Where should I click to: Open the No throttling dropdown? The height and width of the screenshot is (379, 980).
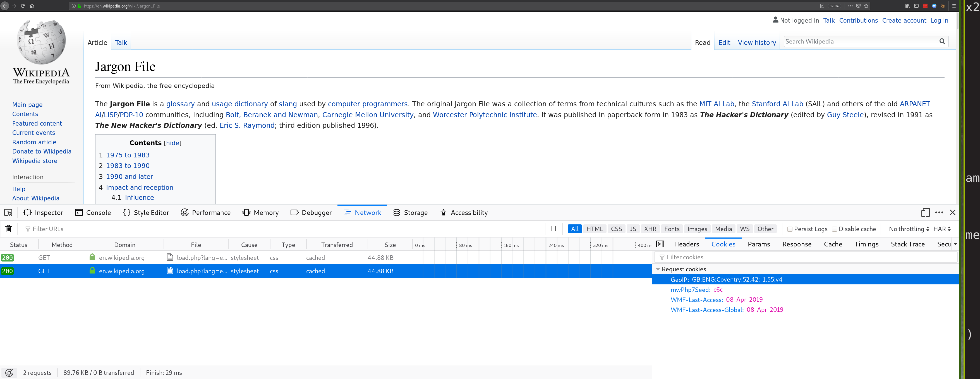pos(909,229)
